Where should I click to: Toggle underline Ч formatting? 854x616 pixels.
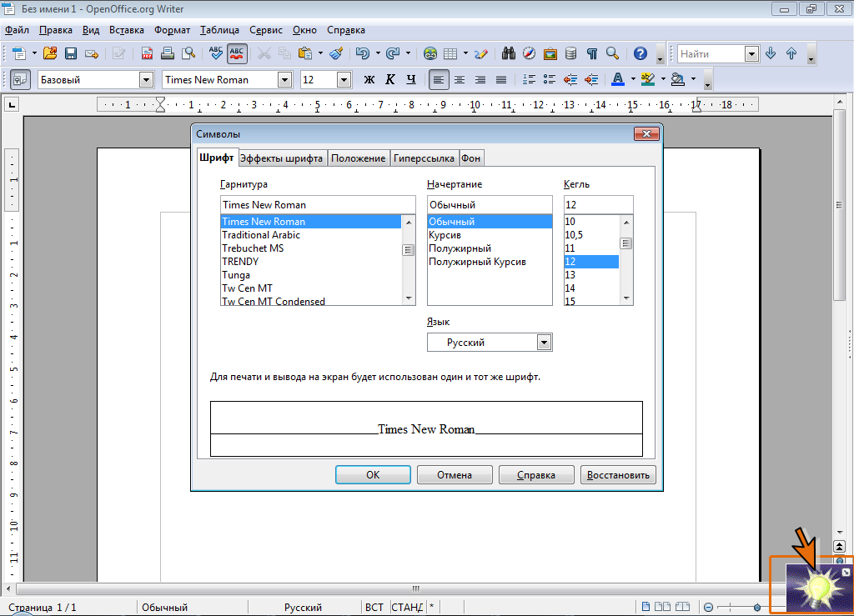click(411, 79)
